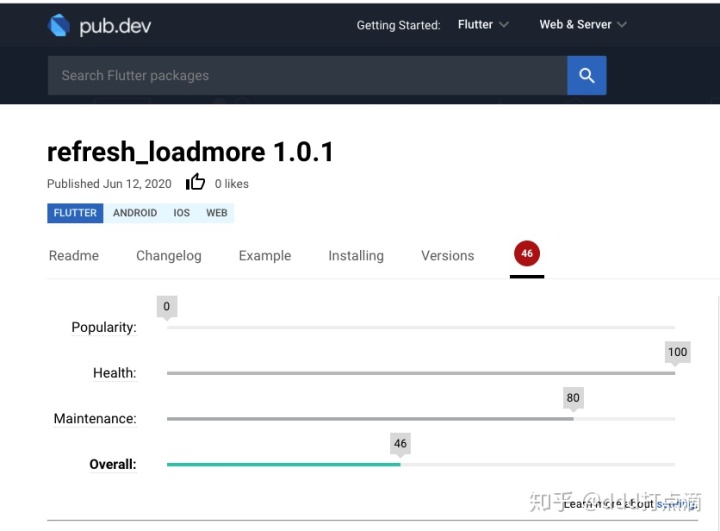Click the Health score bar
Image resolution: width=720 pixels, height=531 pixels.
click(421, 373)
